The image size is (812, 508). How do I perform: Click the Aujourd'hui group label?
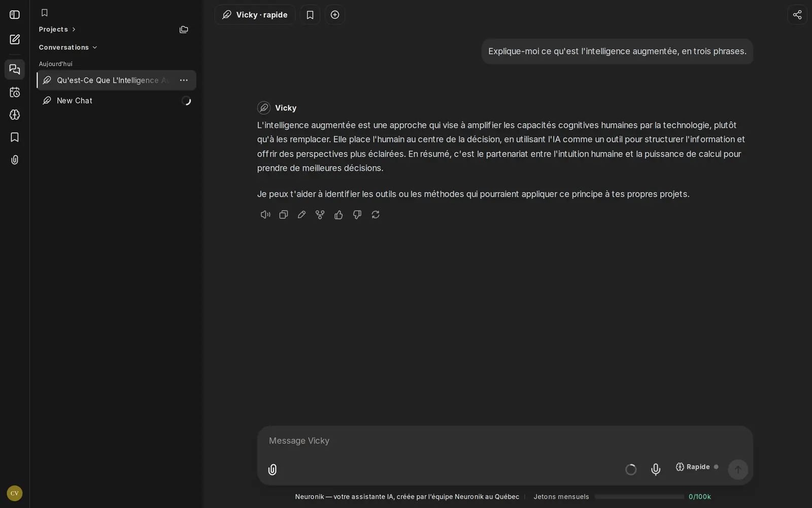tap(56, 64)
